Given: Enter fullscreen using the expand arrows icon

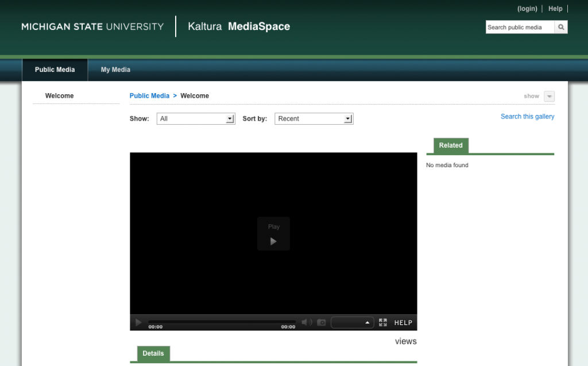Looking at the screenshot, I should pos(382,322).
